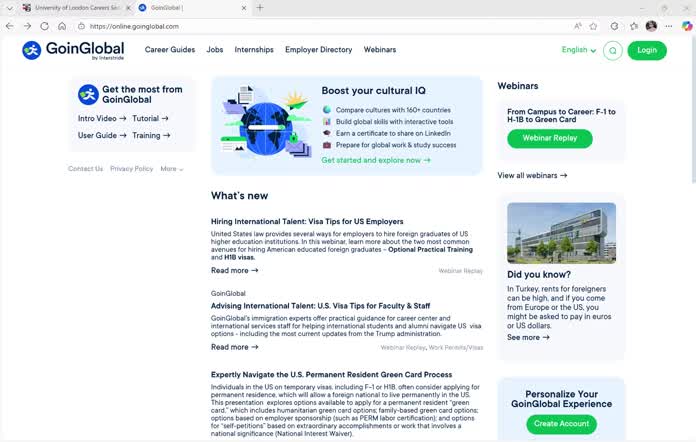Switch to the University of London Careers tab
Viewport: 696px width, 442px height.
click(76, 8)
